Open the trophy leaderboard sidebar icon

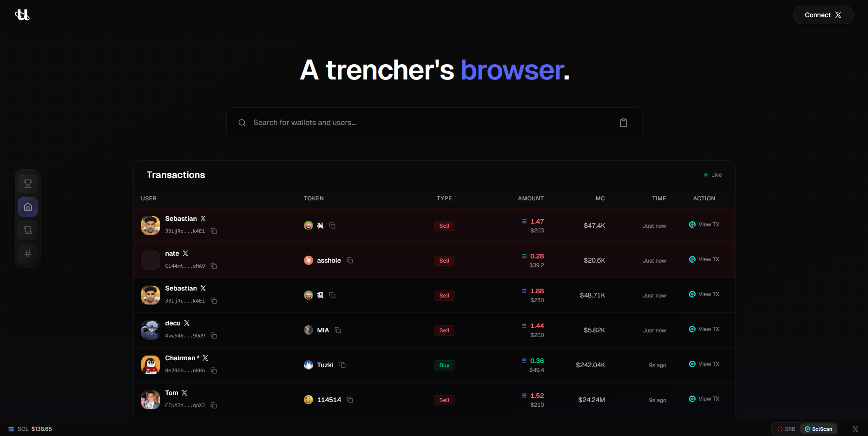28,184
